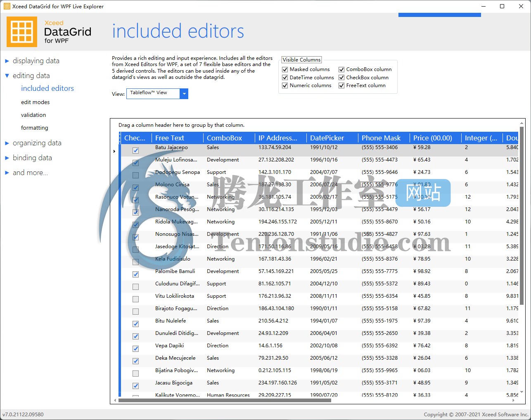The width and height of the screenshot is (531, 420).
Task: Toggle the ComboBox column checkbox
Action: (341, 69)
